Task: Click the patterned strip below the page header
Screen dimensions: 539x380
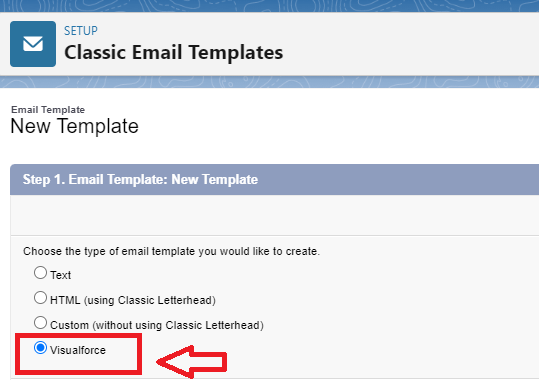Action: click(x=270, y=82)
